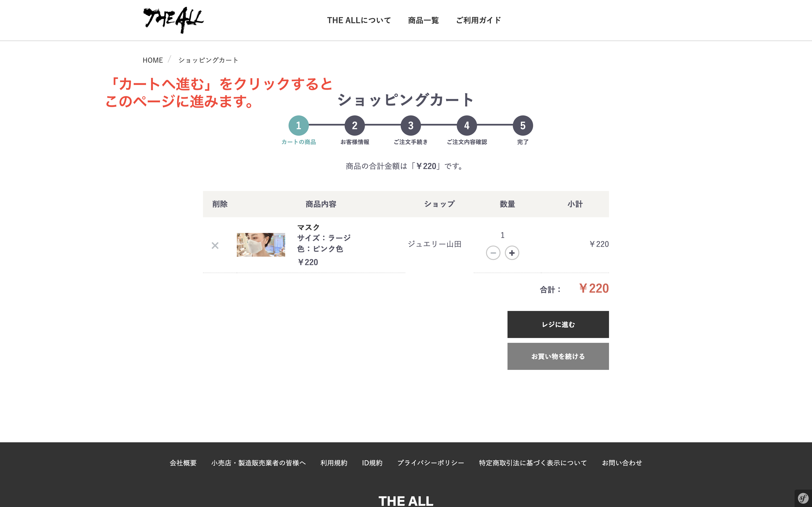Open the Symfony debug toolbar icon
The image size is (812, 507).
click(x=803, y=498)
